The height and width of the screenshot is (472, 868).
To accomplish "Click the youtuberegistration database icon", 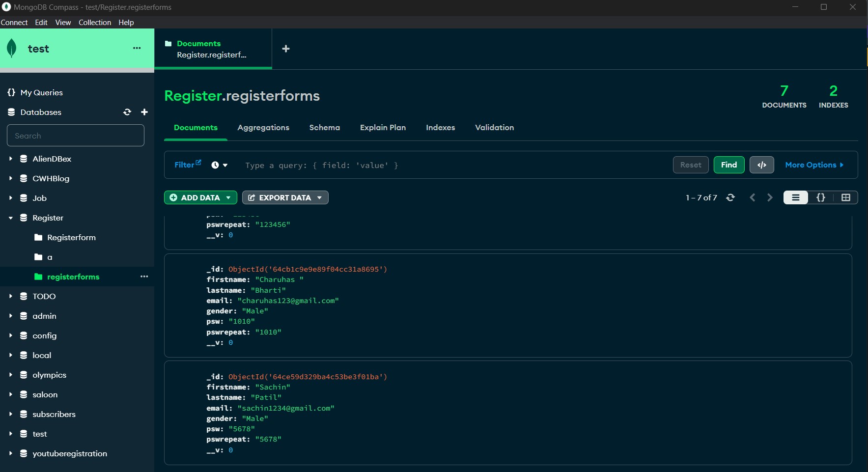I will (24, 453).
